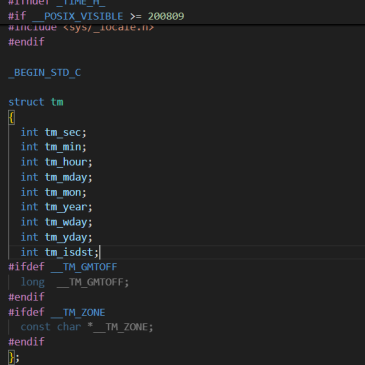Click the tm_min member

[63, 147]
